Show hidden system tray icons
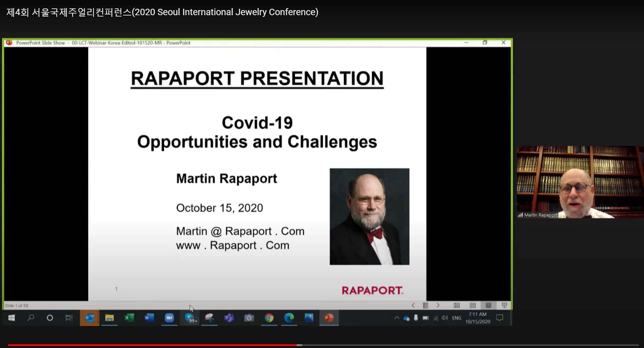The height and width of the screenshot is (348, 644). click(397, 318)
